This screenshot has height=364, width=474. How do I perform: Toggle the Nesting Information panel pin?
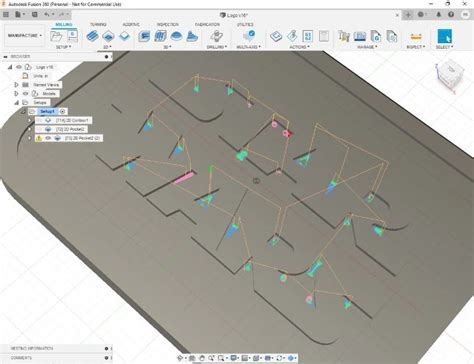coord(106,348)
